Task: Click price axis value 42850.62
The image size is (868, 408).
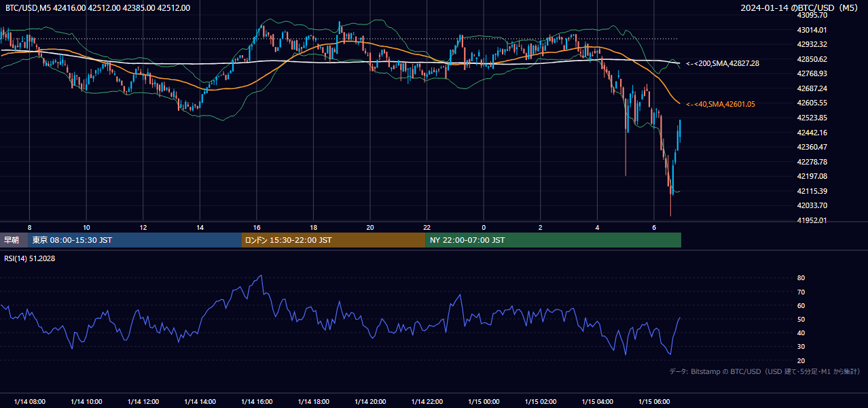Action: point(812,59)
